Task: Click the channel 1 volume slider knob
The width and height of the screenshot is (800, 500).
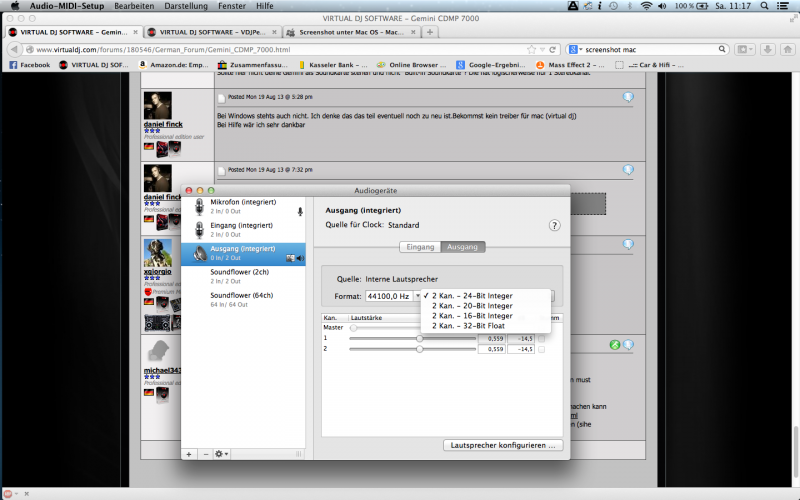Action: coord(419,338)
